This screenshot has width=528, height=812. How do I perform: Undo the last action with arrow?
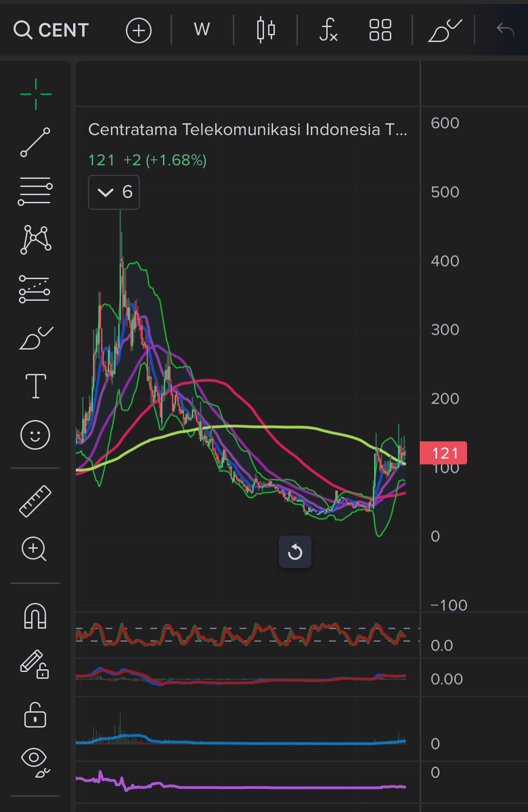tap(505, 30)
